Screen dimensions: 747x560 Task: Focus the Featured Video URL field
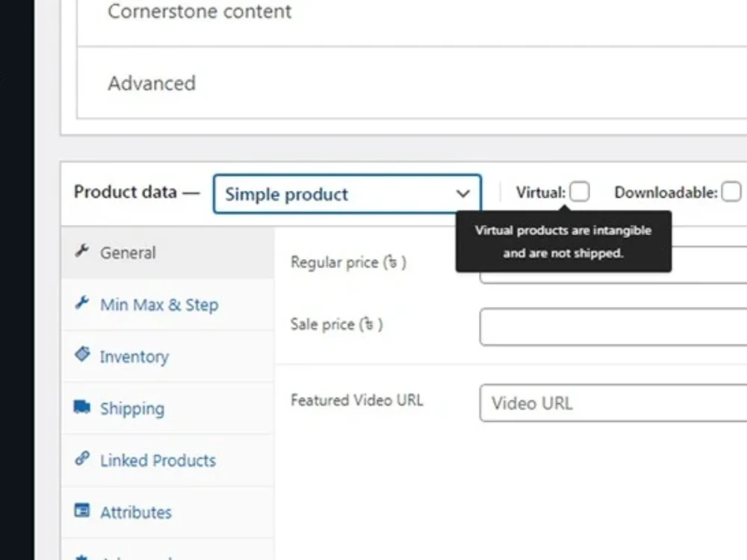click(x=613, y=403)
